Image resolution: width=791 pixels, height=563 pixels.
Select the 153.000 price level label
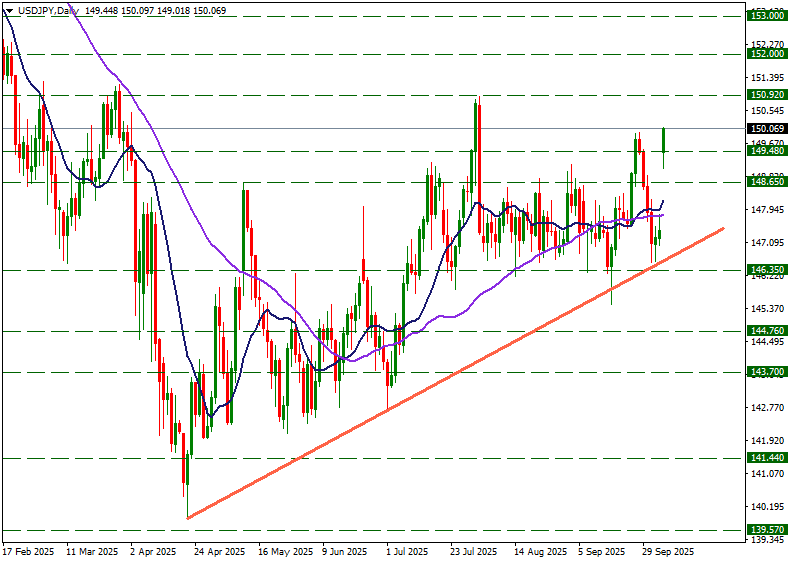click(766, 16)
